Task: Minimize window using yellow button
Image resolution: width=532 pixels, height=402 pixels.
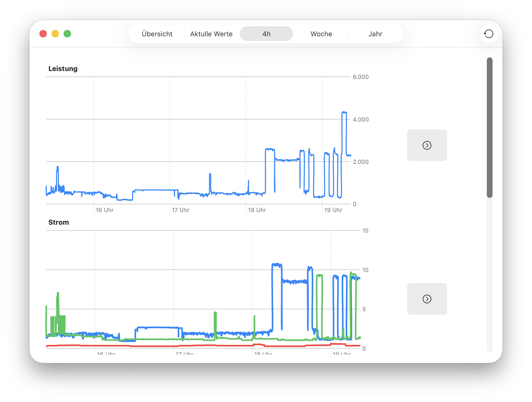Action: (x=55, y=34)
